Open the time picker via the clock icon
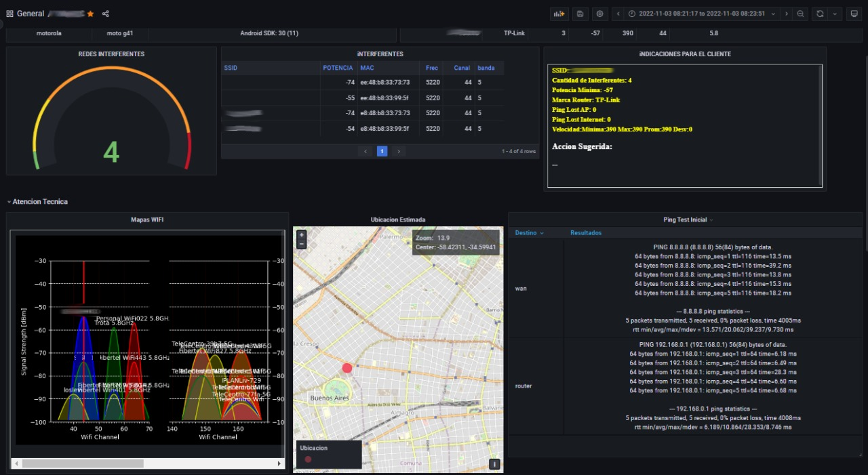This screenshot has width=868, height=475. pos(631,14)
